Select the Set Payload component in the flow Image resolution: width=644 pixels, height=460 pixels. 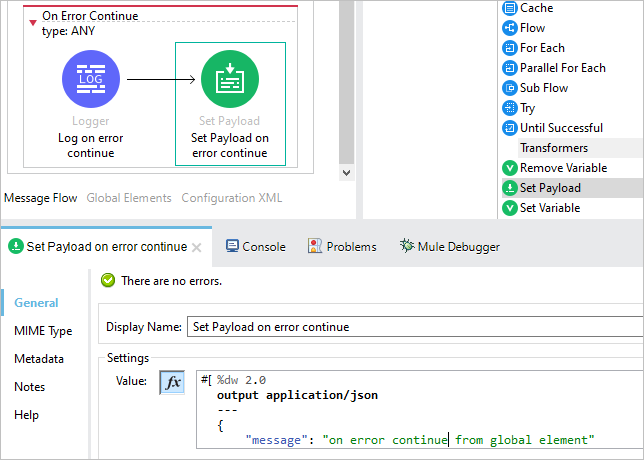[230, 79]
